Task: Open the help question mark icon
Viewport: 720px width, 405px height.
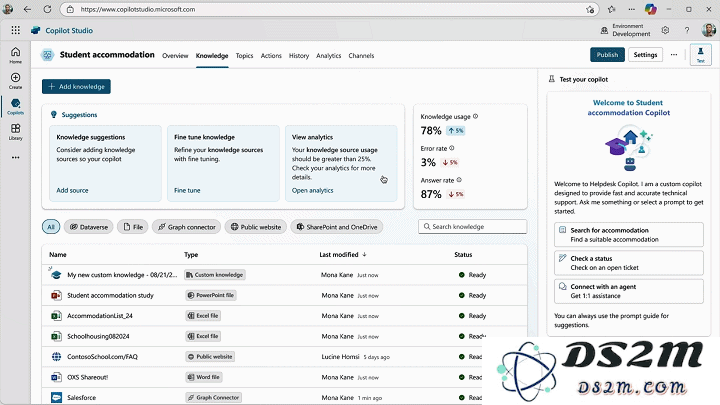Action: (x=687, y=30)
